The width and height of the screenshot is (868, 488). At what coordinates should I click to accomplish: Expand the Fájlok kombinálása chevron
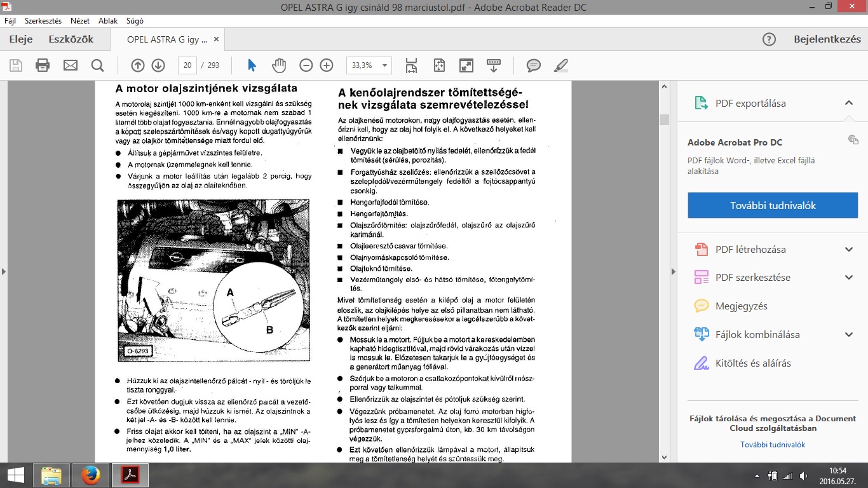pyautogui.click(x=848, y=334)
